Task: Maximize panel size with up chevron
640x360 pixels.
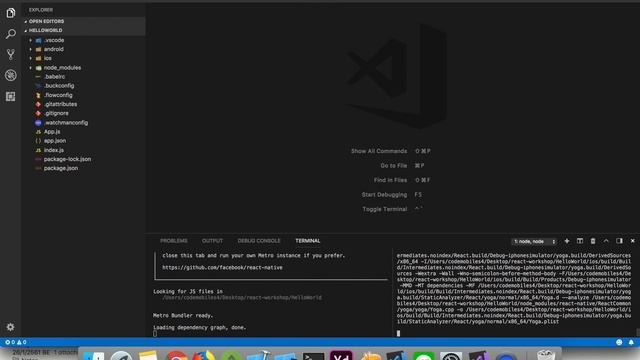Action: tap(606, 241)
